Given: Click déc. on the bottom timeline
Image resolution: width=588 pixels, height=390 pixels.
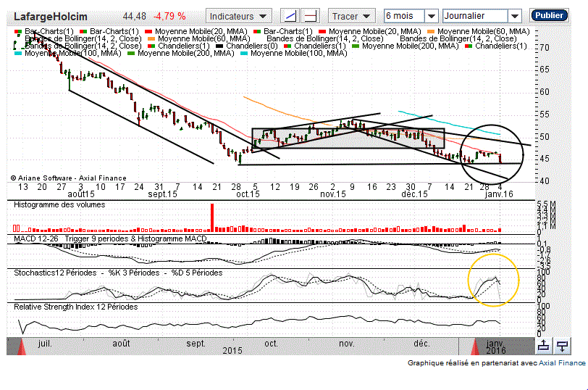Looking at the screenshot, I should [x=421, y=344].
